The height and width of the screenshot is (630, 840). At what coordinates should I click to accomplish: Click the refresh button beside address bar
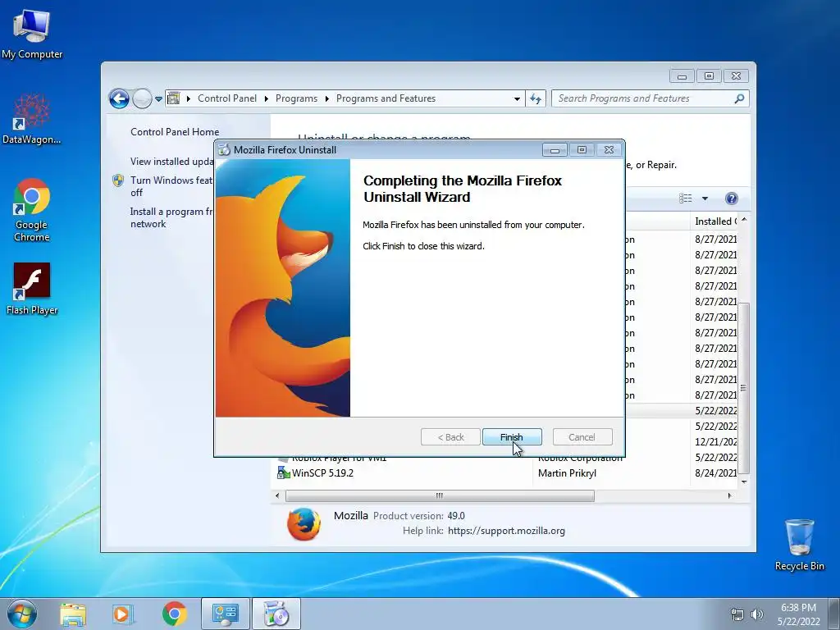[535, 98]
